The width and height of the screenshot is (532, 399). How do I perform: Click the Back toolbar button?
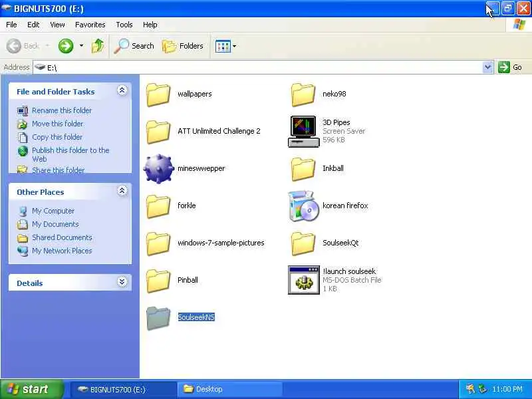tap(23, 46)
